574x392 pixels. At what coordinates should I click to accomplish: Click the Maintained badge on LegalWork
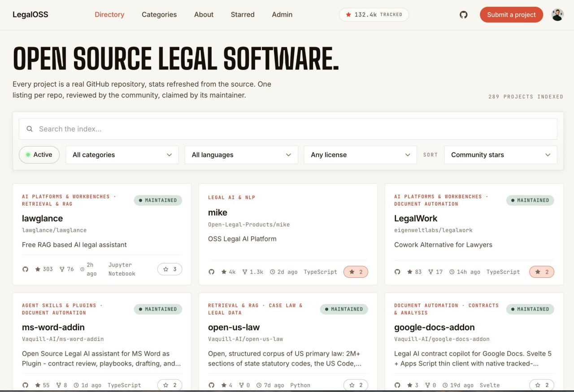530,200
